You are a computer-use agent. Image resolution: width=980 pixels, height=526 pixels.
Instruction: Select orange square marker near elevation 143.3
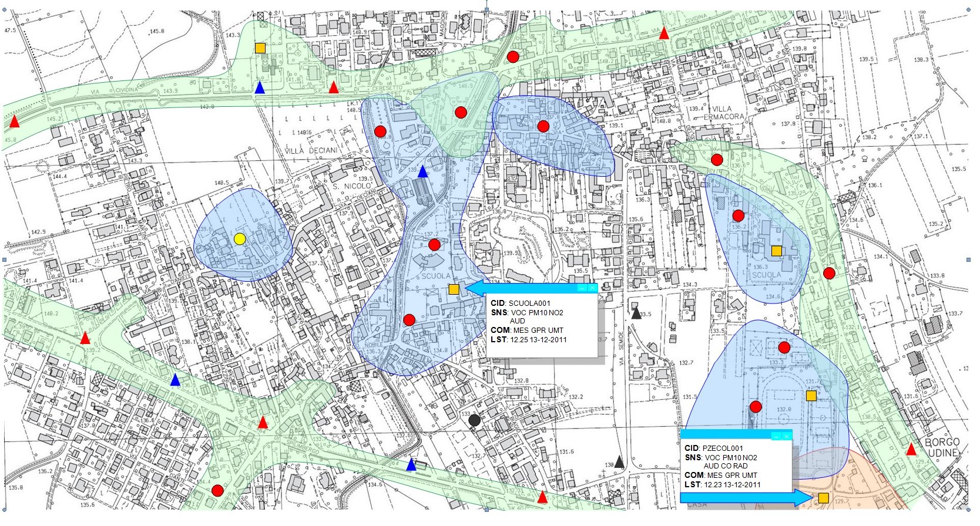pos(260,48)
